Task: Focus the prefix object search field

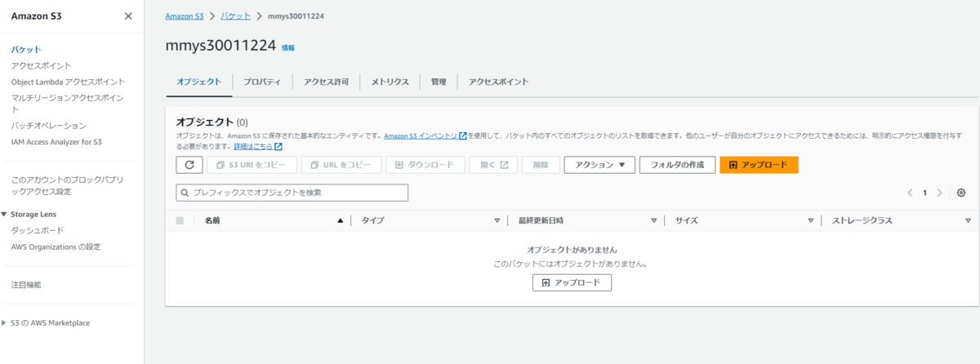Action: click(292, 193)
